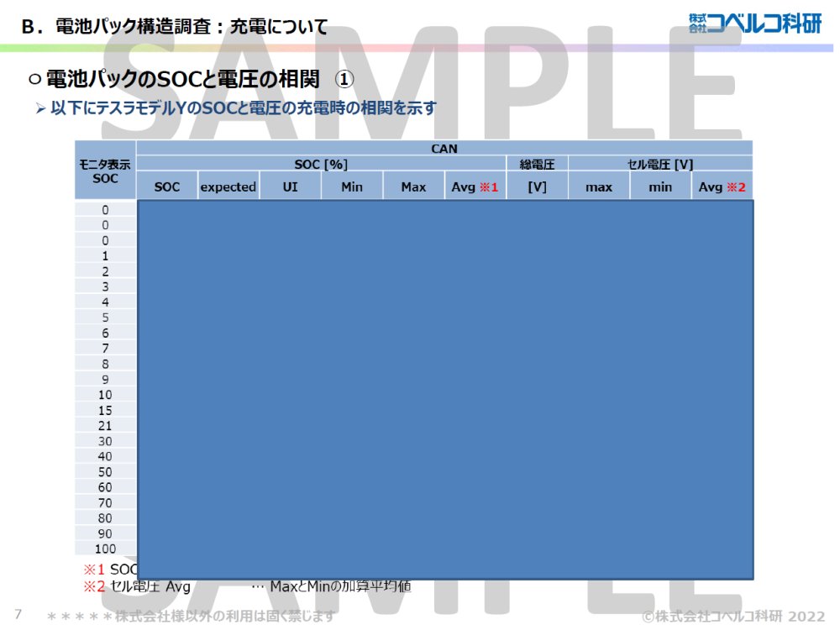Click the SOC column header under SOC [%]
Viewport: 840px width, 630px height.
click(x=166, y=186)
